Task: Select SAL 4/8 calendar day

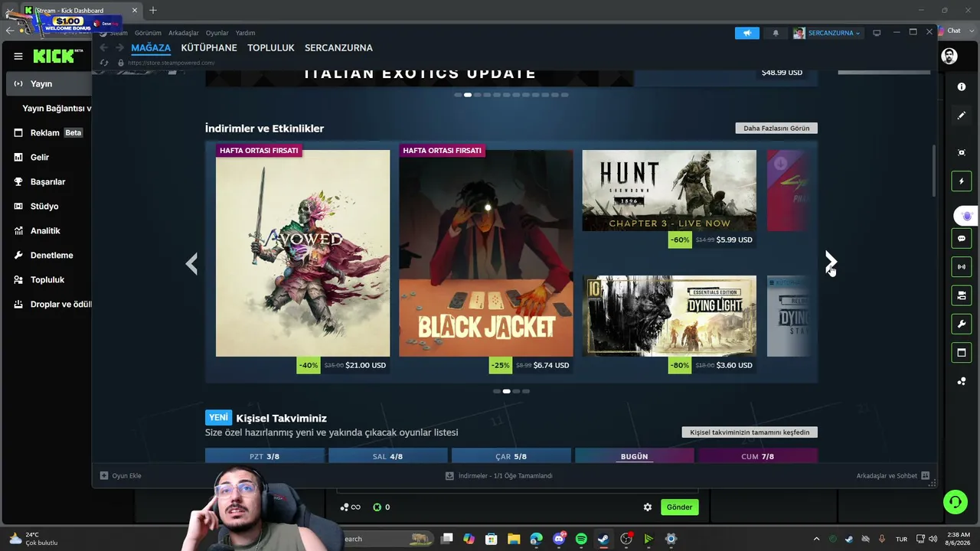Action: (387, 456)
